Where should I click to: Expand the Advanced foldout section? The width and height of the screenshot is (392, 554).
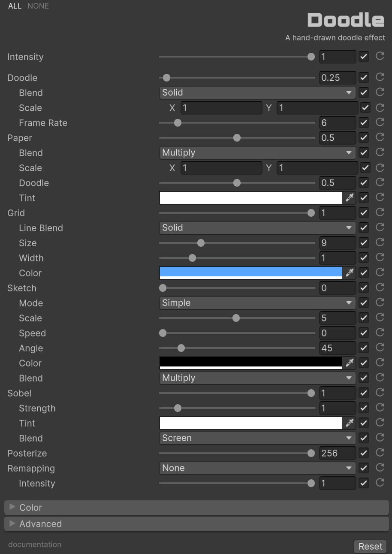pos(41,524)
